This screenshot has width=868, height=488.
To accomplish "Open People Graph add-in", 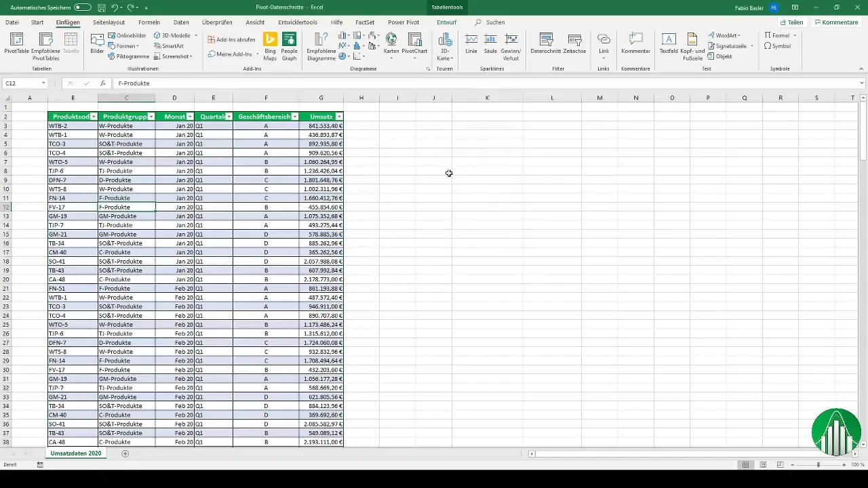I will tap(290, 45).
